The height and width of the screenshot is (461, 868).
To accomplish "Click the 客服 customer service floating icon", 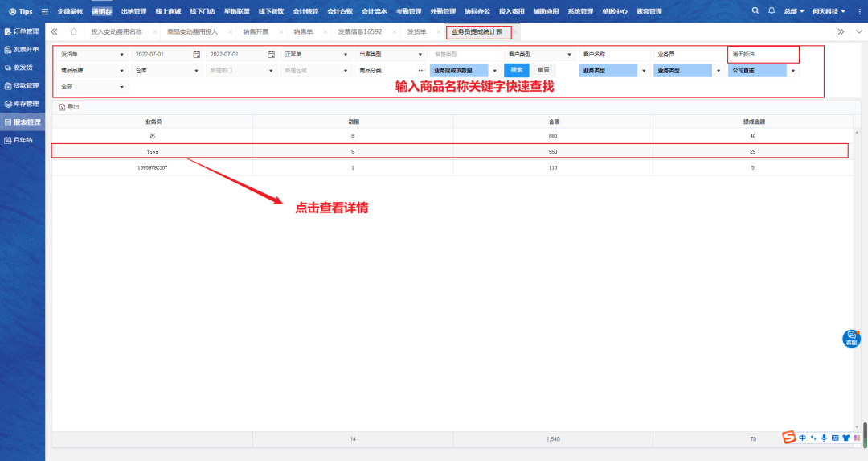I will point(851,339).
